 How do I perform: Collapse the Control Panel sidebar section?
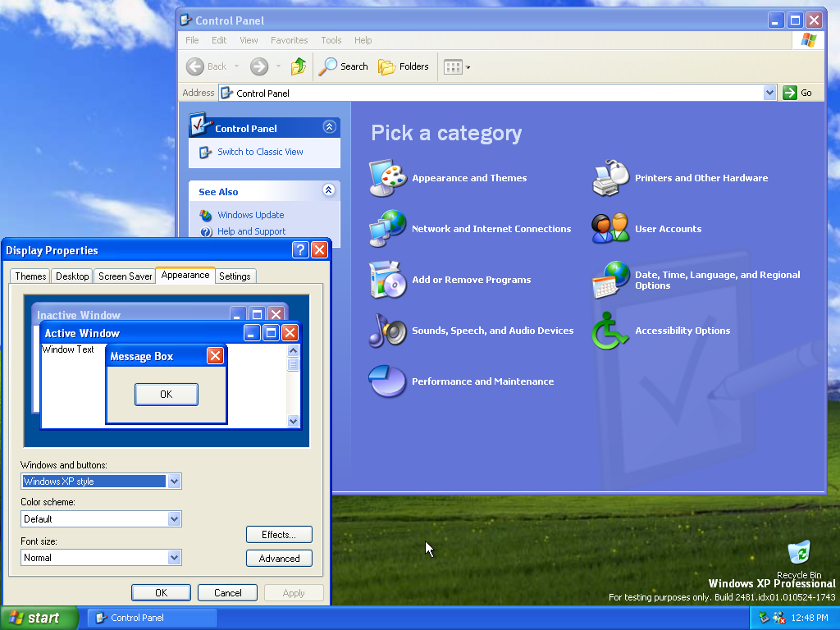coord(329,126)
